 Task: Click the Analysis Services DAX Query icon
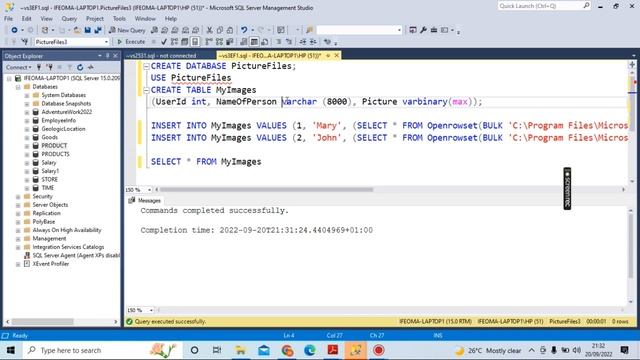click(196, 30)
